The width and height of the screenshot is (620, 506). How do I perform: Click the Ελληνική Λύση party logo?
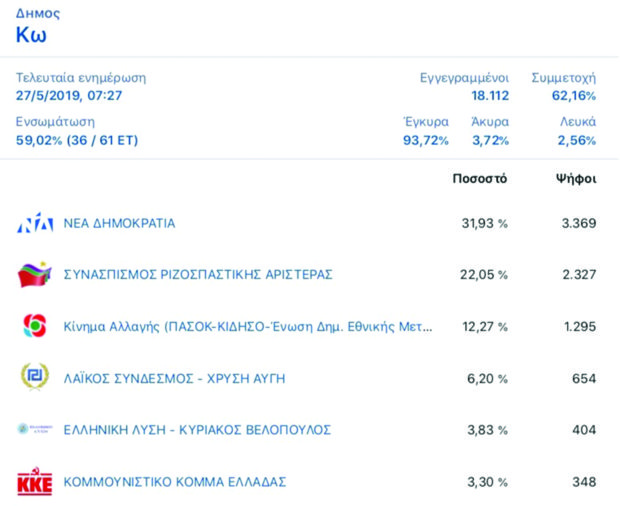(x=34, y=430)
